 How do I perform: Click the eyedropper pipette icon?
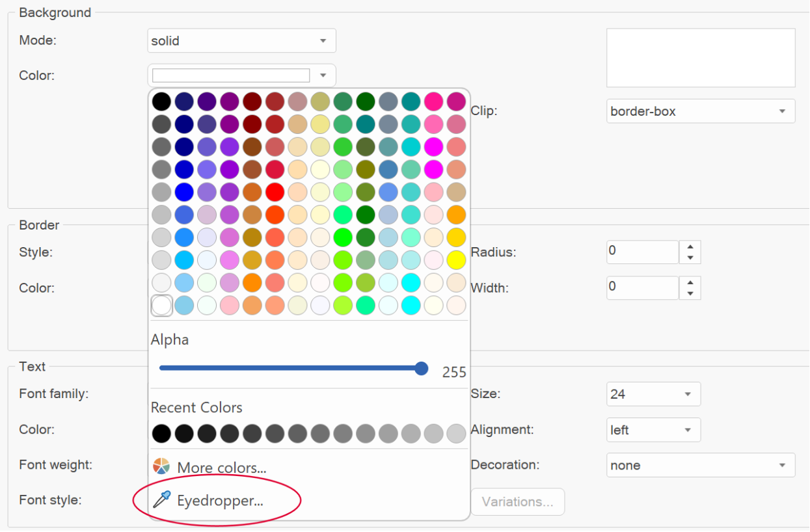pos(161,499)
